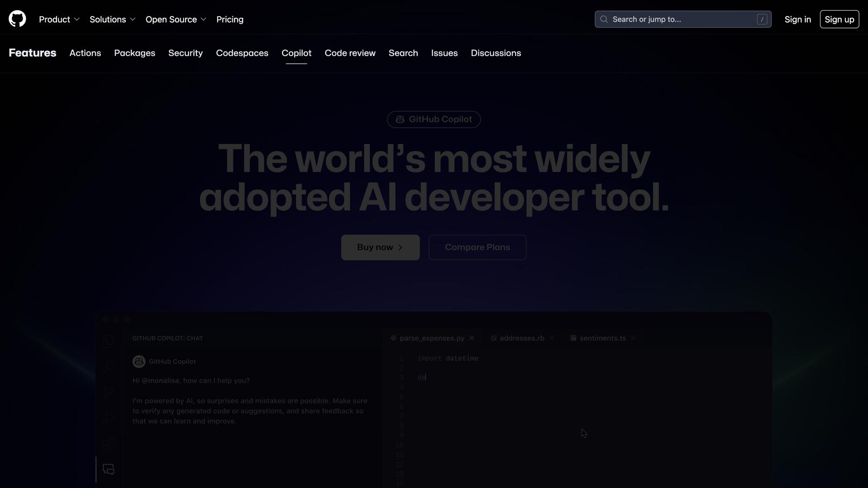Select Actions in the Features navigation
The height and width of the screenshot is (488, 868).
click(85, 53)
